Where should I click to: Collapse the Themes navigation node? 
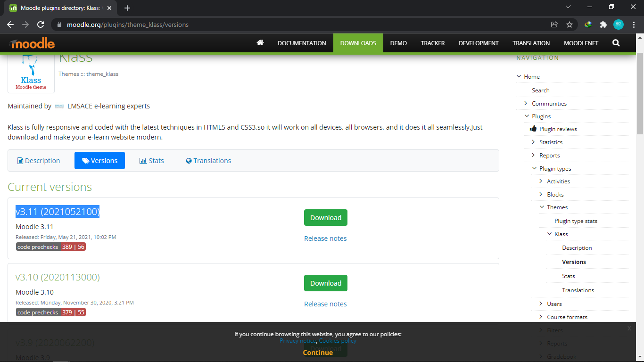coord(542,207)
